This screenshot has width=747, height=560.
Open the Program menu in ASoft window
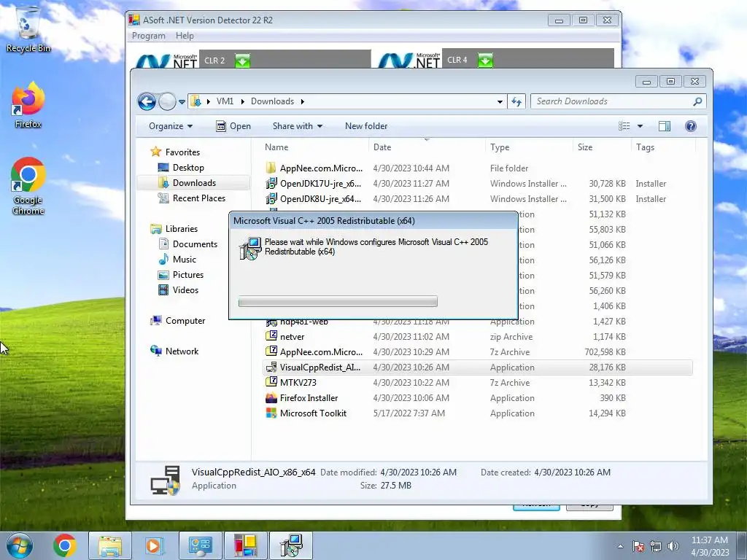pos(149,36)
